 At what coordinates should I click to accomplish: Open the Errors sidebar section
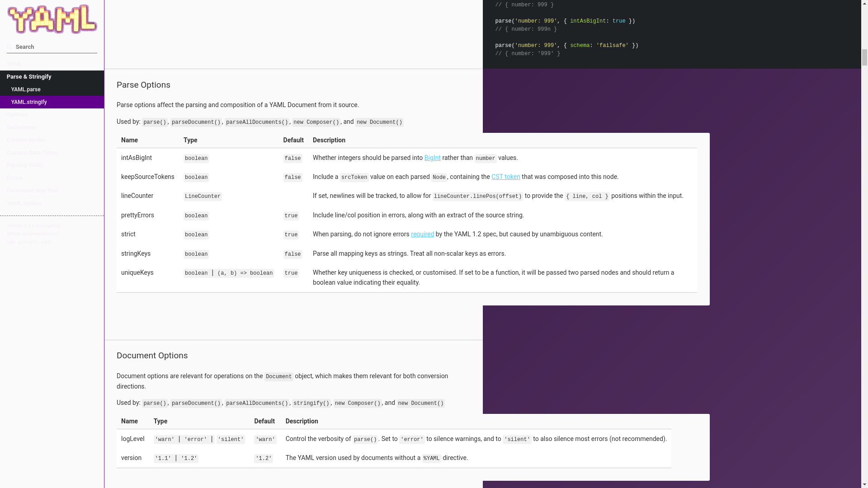click(x=52, y=178)
